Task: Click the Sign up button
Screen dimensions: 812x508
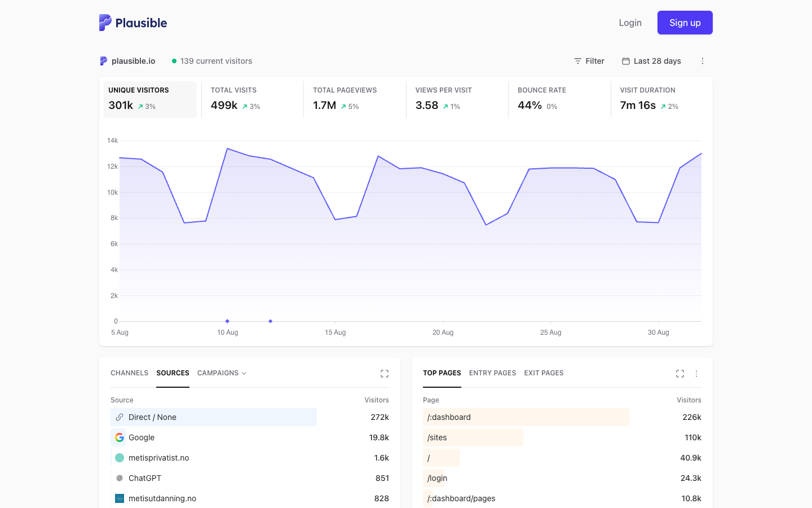Action: pos(685,23)
